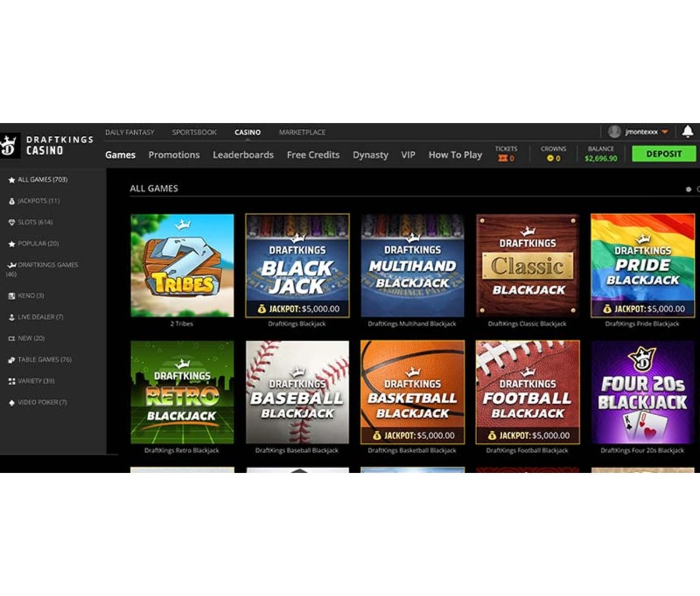The width and height of the screenshot is (700, 596).
Task: Open the How To Play page
Action: coord(455,155)
